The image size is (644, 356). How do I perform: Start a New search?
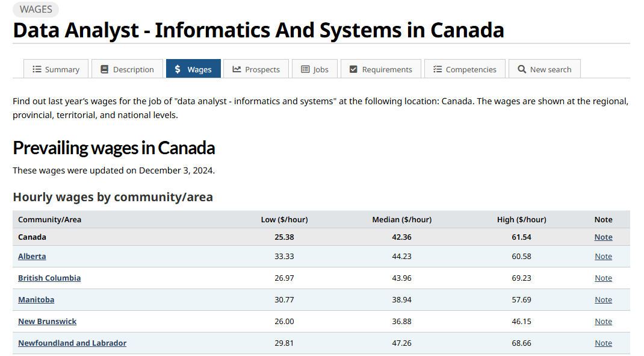coord(550,69)
